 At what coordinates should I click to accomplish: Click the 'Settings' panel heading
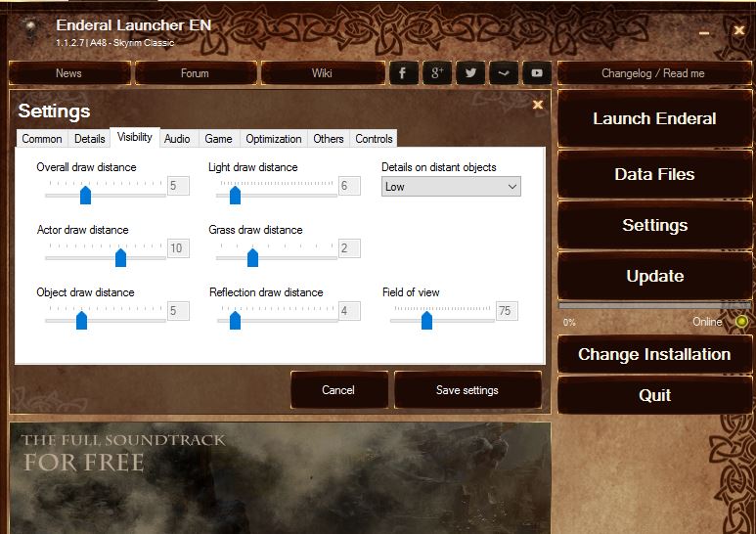pos(54,111)
